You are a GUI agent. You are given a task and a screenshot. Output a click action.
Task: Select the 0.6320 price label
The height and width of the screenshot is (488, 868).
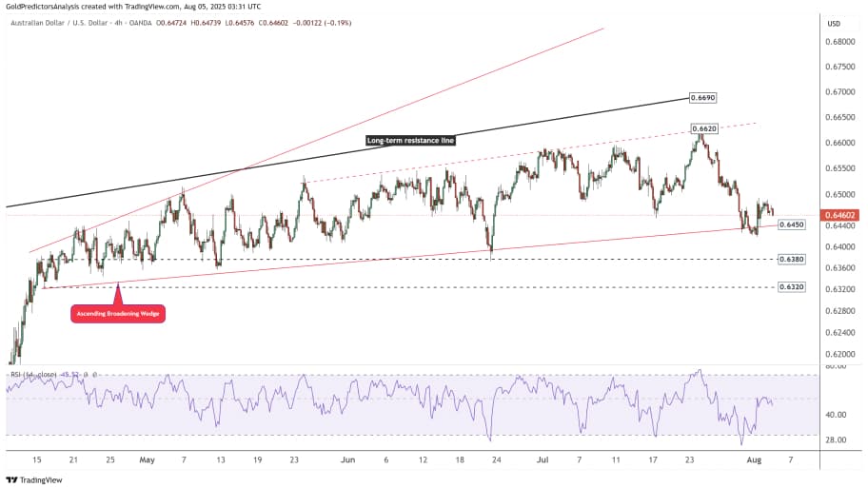[x=792, y=287]
